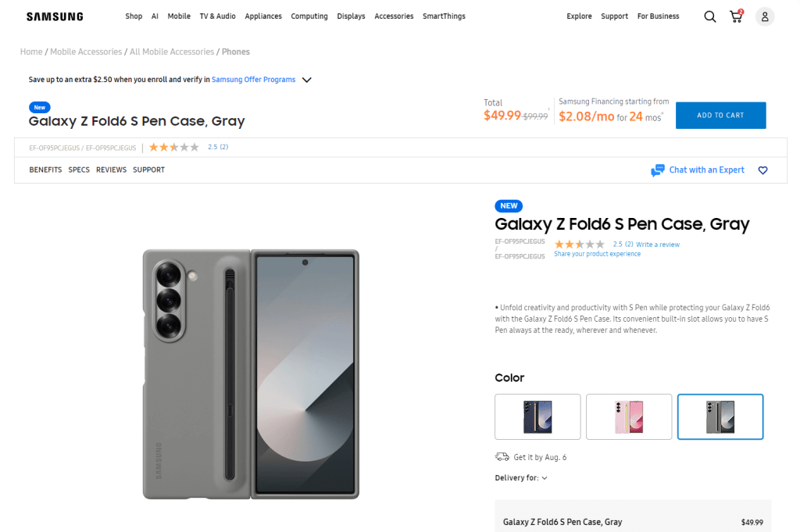Click the Write a review link
This screenshot has width=800, height=532.
tap(658, 245)
